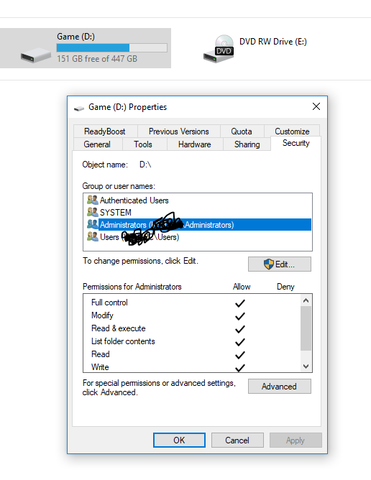Select the Users entry in the list
Screen dimensions: 371x480
pyautogui.click(x=197, y=237)
